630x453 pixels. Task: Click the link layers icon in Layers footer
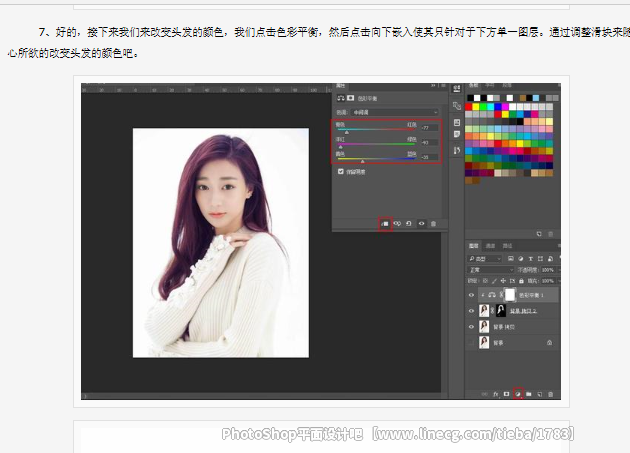pos(485,394)
